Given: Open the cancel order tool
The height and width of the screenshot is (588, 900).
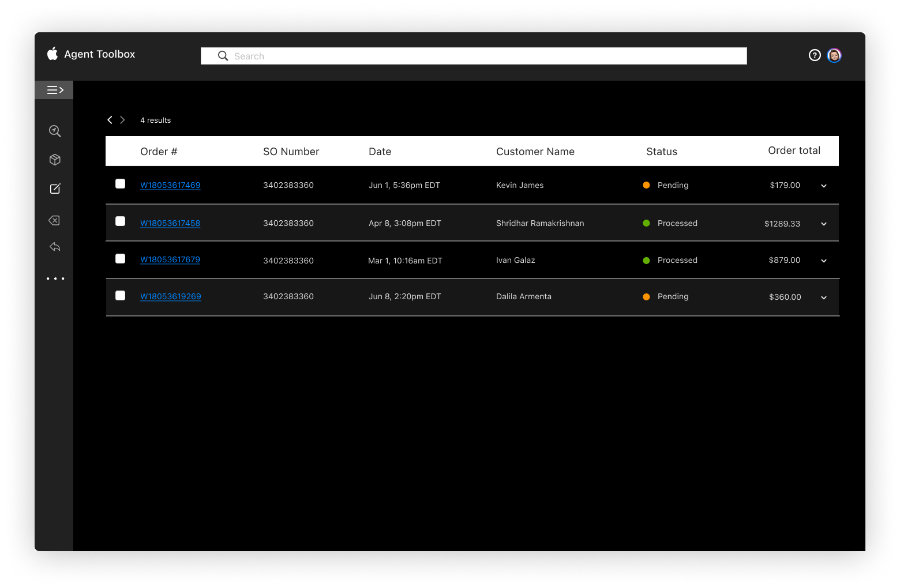Looking at the screenshot, I should 54,220.
